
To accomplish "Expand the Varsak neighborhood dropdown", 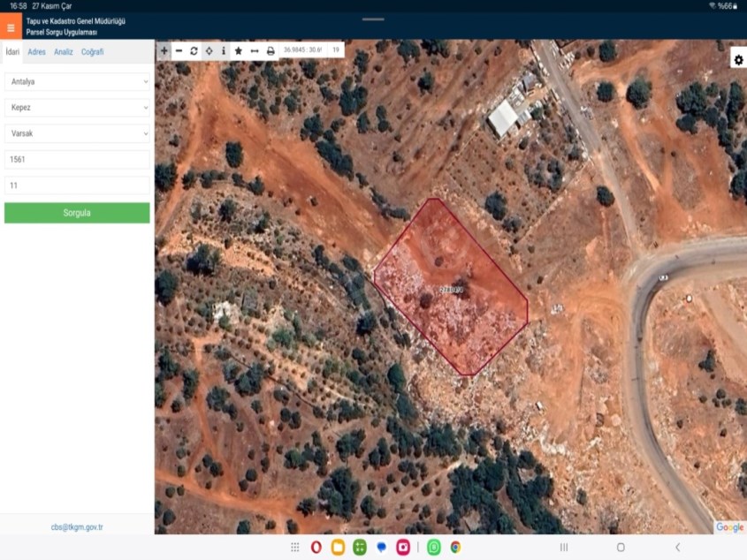I will [x=77, y=133].
